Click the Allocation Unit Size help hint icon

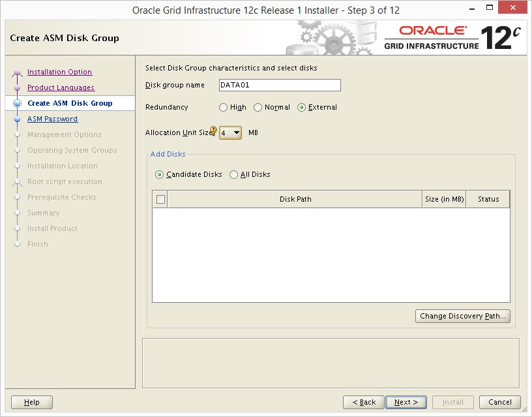213,131
